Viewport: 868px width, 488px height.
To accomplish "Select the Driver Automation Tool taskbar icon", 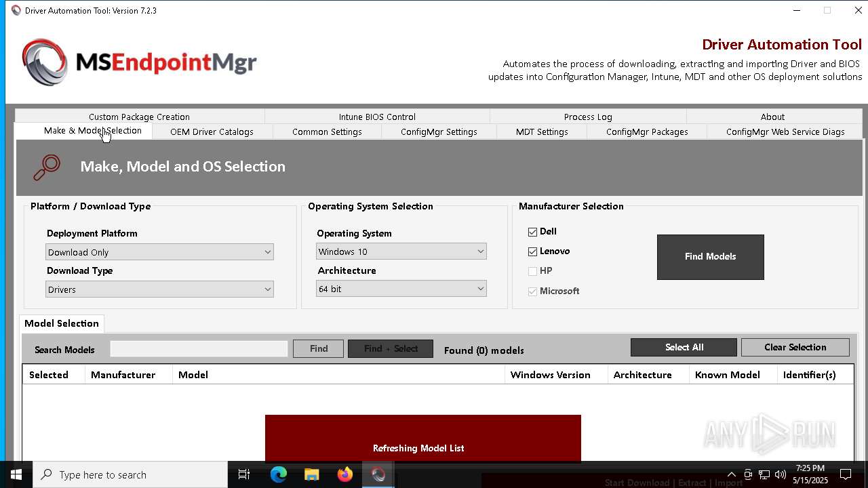I will [378, 474].
